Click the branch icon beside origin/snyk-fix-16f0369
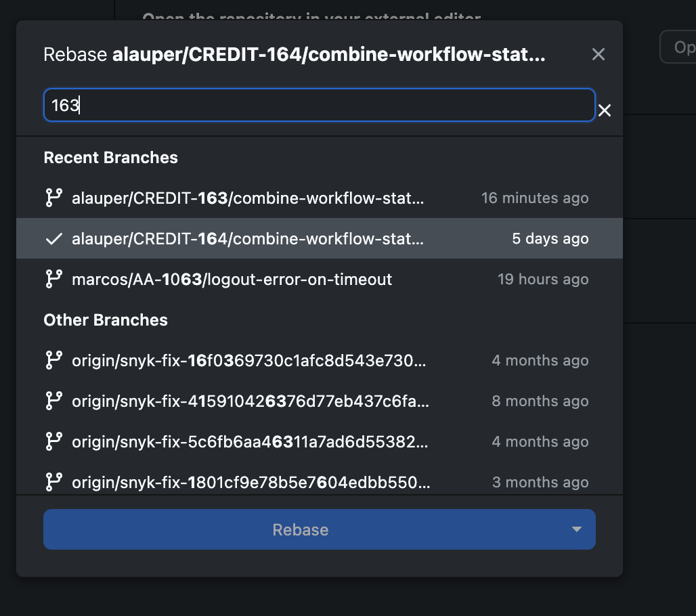The height and width of the screenshot is (616, 696). [53, 360]
